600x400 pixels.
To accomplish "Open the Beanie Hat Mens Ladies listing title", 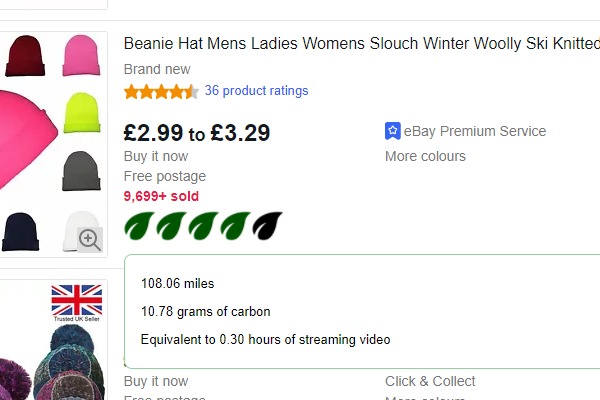I will [361, 44].
